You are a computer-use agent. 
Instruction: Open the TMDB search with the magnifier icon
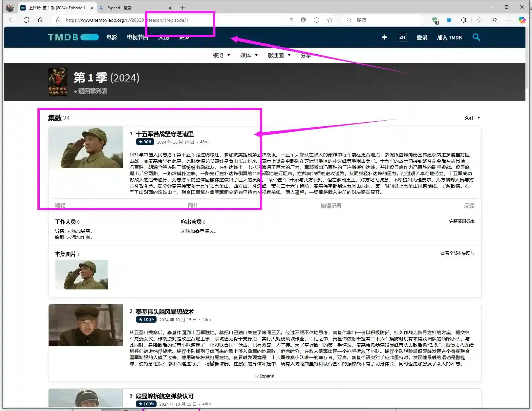476,37
